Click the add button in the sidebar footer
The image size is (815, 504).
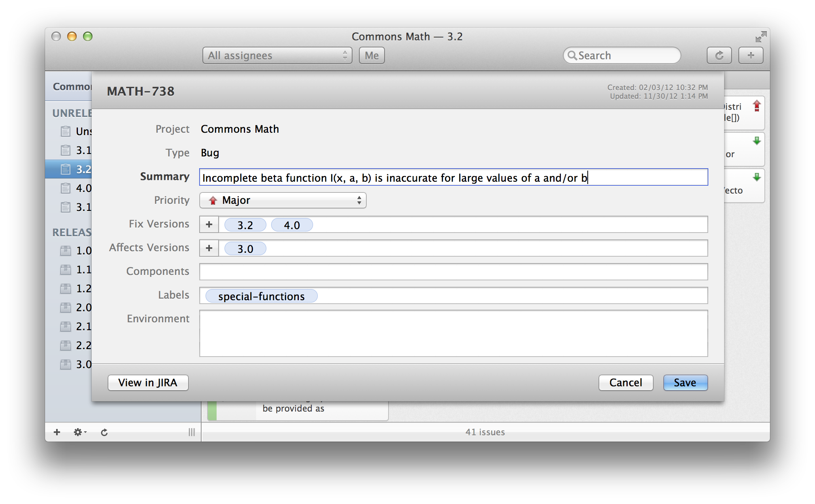(x=57, y=432)
